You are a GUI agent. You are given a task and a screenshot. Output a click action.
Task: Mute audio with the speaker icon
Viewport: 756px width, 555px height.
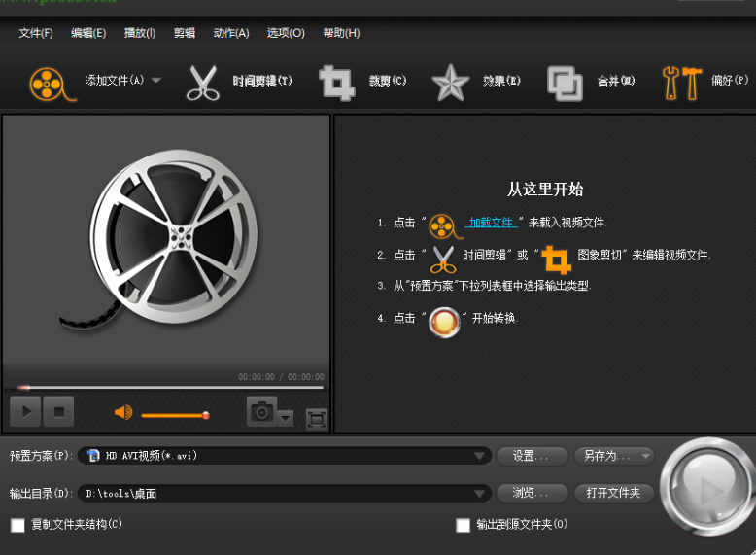point(122,413)
